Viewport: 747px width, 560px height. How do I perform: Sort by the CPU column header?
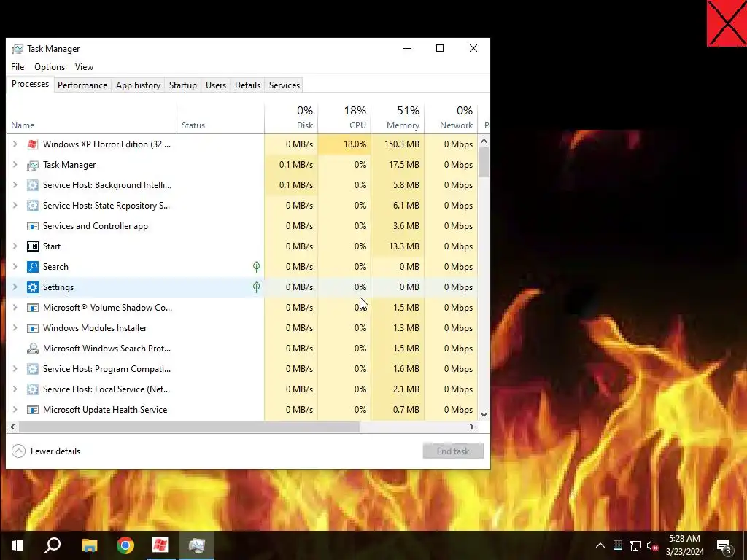(x=344, y=117)
